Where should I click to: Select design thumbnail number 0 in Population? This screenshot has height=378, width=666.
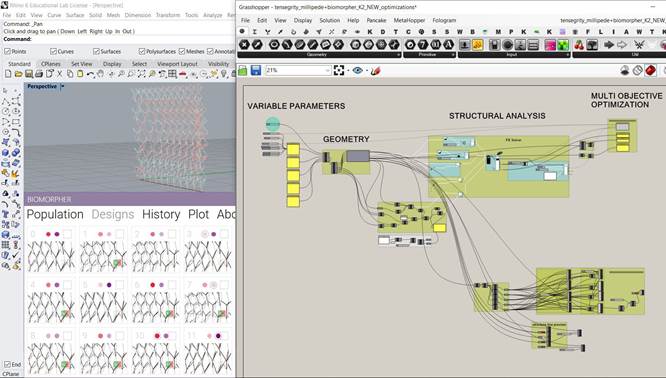click(51, 251)
